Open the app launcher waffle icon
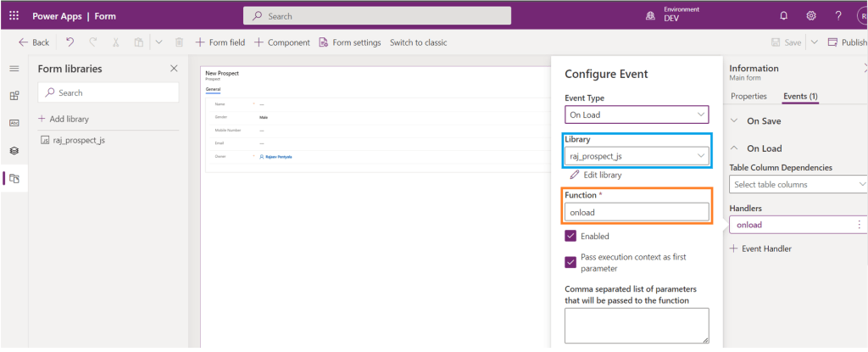Viewport: 868px width, 352px height. tap(14, 15)
